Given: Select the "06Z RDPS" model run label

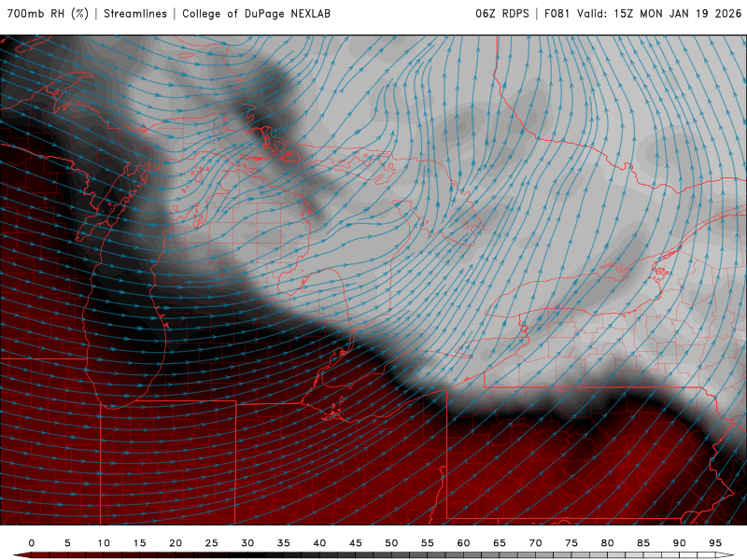Looking at the screenshot, I should (x=502, y=14).
